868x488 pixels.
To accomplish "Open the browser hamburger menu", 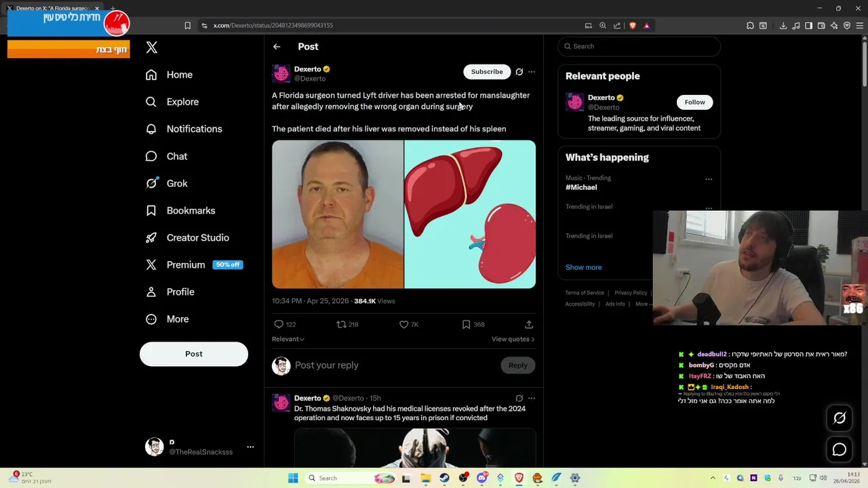I will 861,26.
